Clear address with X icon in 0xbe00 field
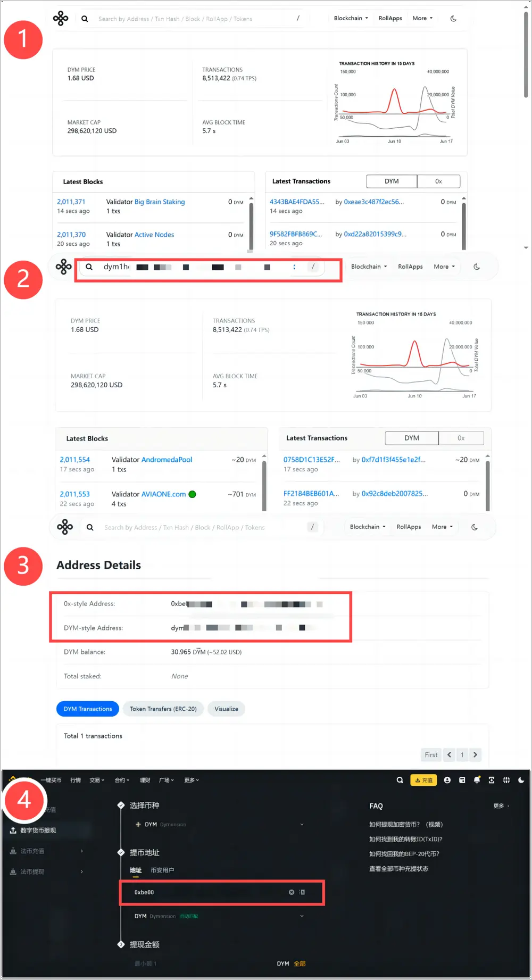 [292, 892]
